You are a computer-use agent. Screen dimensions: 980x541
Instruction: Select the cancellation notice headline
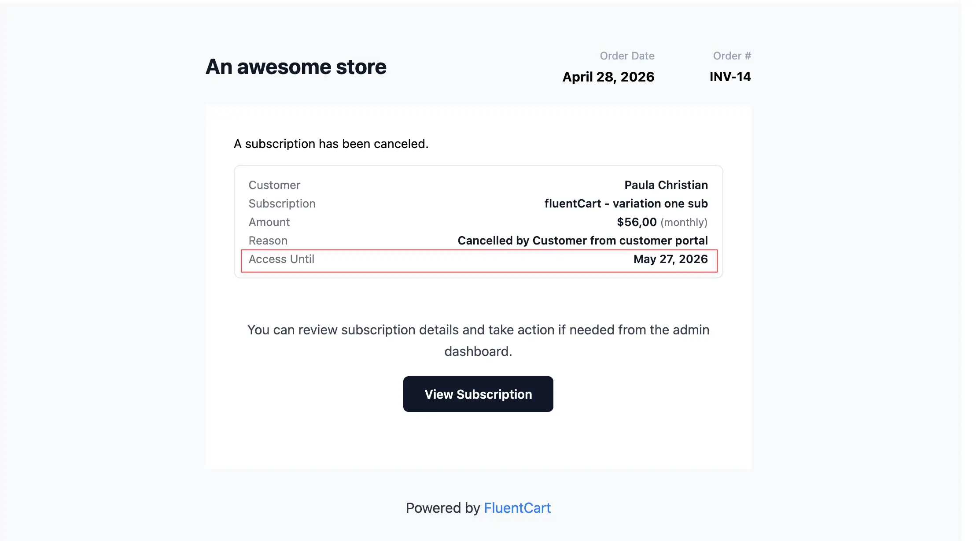pyautogui.click(x=331, y=143)
